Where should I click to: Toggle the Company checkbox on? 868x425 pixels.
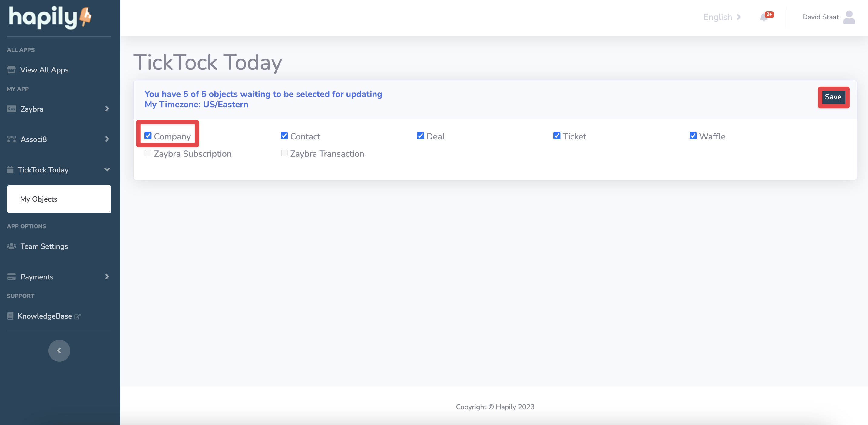pos(147,135)
